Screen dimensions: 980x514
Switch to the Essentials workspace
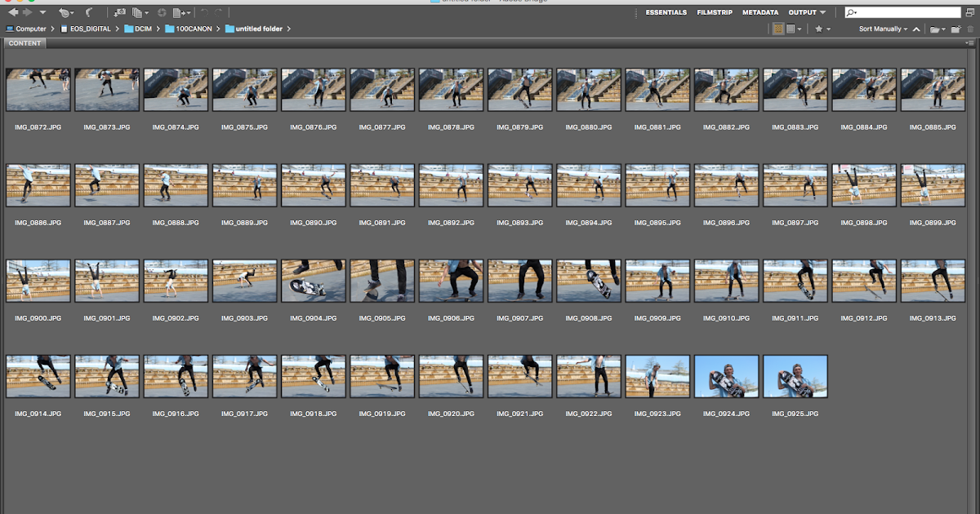666,13
